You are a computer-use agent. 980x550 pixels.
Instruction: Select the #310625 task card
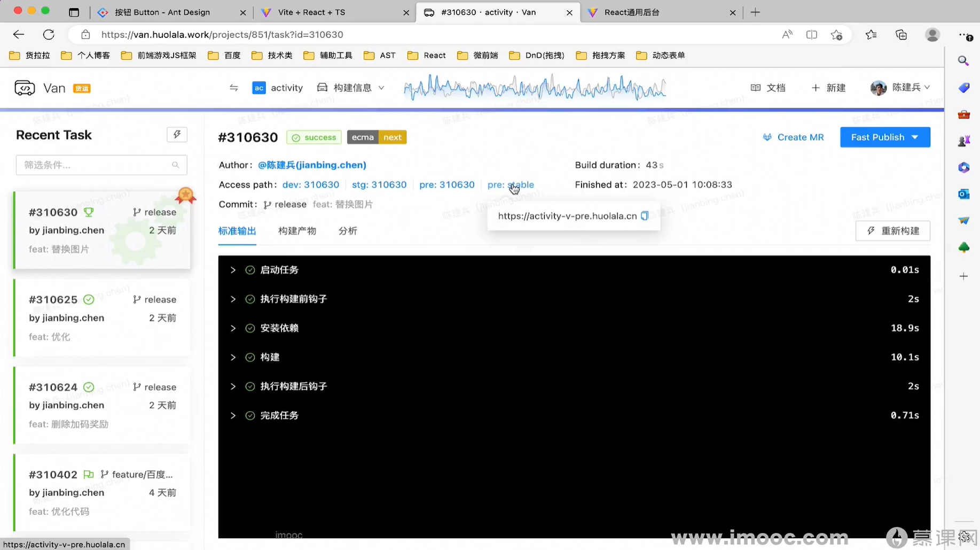click(x=101, y=318)
